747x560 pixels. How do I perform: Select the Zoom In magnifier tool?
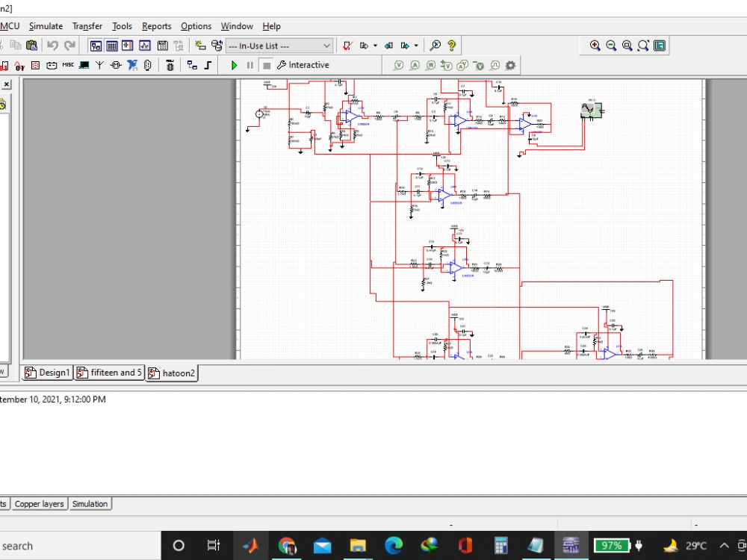(x=594, y=46)
